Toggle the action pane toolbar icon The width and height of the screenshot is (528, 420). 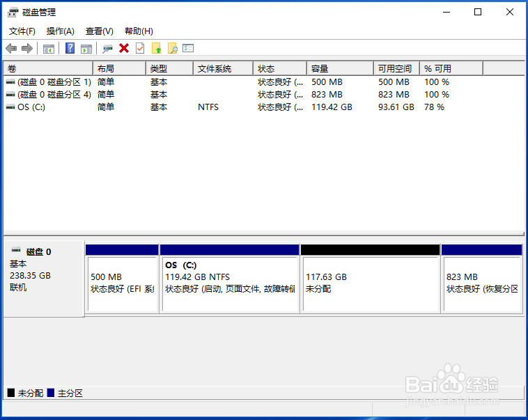tap(86, 49)
